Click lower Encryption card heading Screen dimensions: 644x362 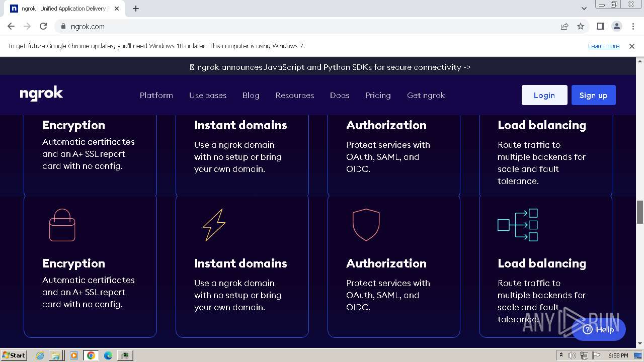[x=74, y=263]
